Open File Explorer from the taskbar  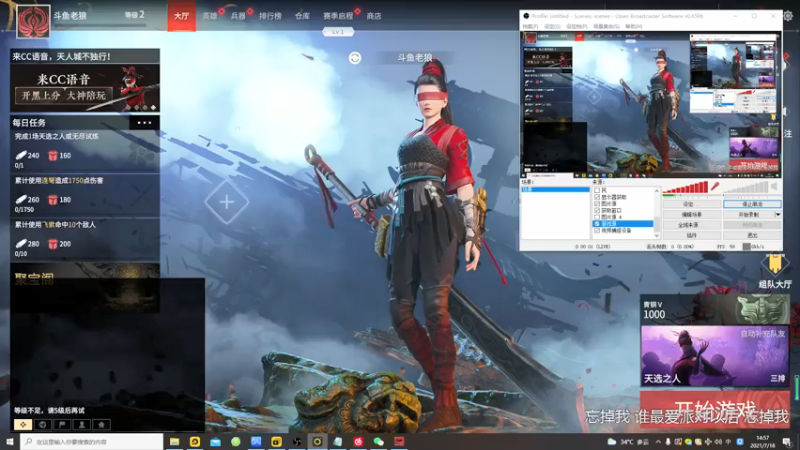click(x=174, y=442)
